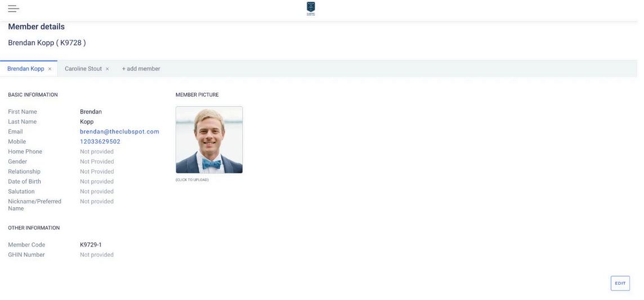Click the club crest logo
This screenshot has width=644, height=300.
coord(311,8)
